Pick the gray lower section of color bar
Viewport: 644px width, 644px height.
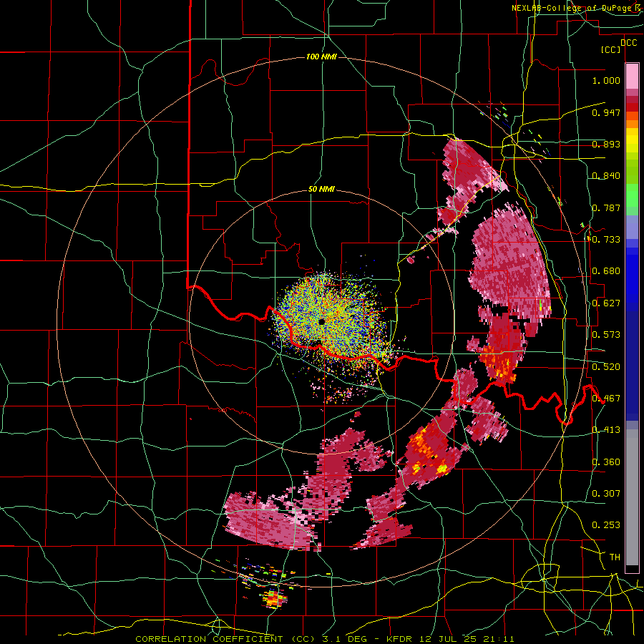coord(632,497)
